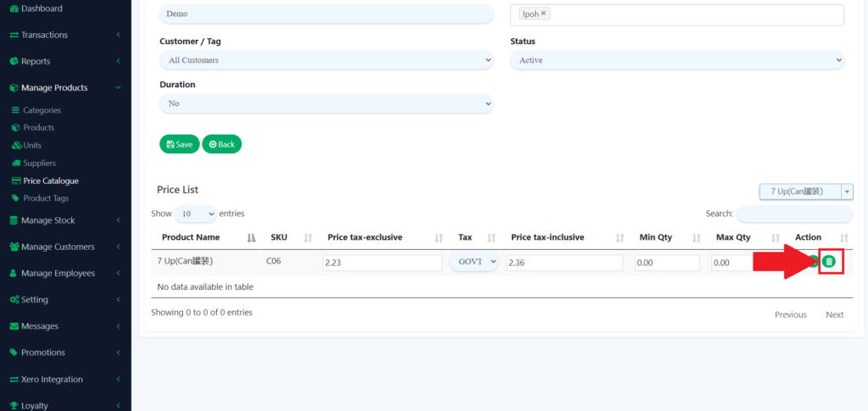868x411 pixels.
Task: Click the Dashboard icon in the sidebar
Action: 14,8
